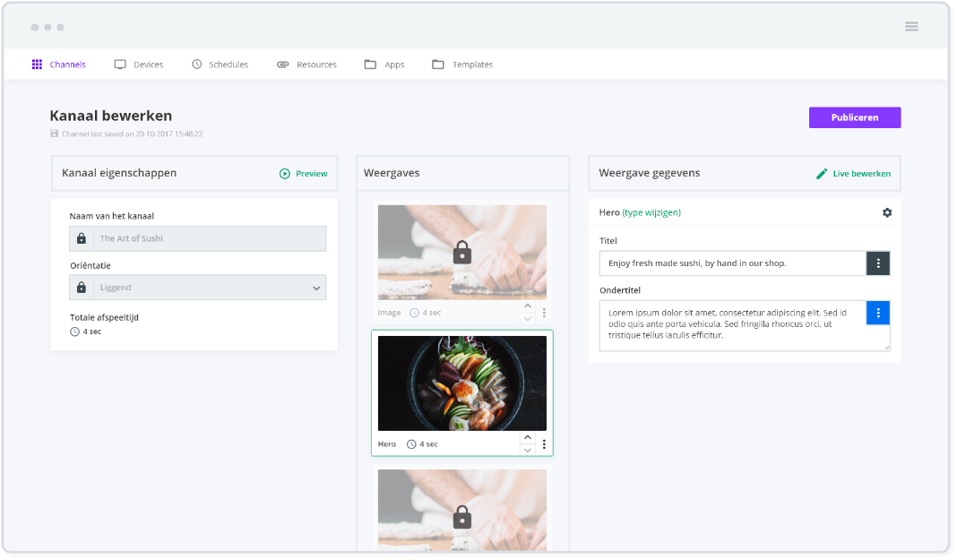
Task: Click the type wijzigen link
Action: 651,212
